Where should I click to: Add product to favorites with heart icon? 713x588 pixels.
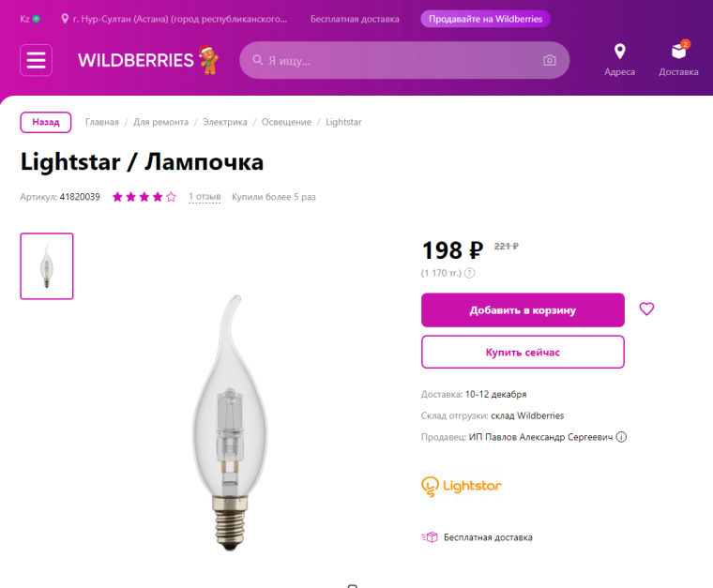tap(646, 309)
